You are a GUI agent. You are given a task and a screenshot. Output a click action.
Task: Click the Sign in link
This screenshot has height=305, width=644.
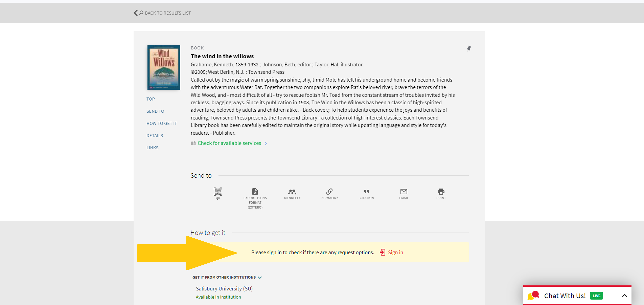(395, 253)
